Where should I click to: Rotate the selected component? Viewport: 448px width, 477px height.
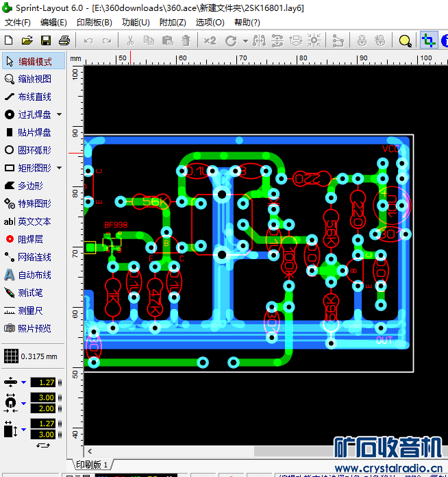point(231,40)
